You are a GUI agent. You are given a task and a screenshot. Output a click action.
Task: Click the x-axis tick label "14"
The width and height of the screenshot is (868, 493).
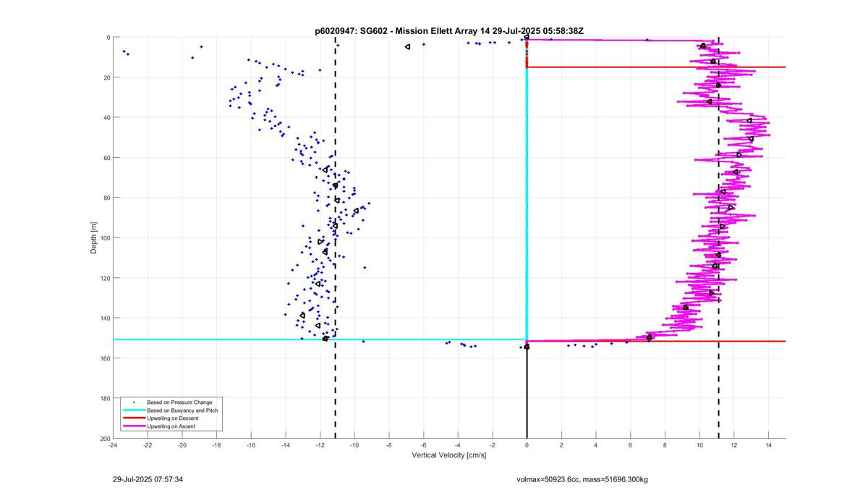click(x=768, y=445)
